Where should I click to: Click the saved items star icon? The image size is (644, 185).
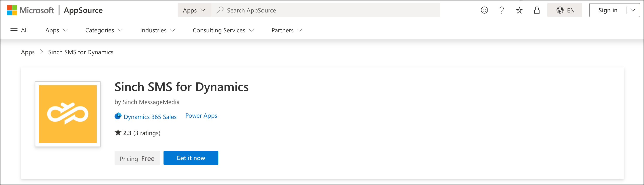click(519, 10)
